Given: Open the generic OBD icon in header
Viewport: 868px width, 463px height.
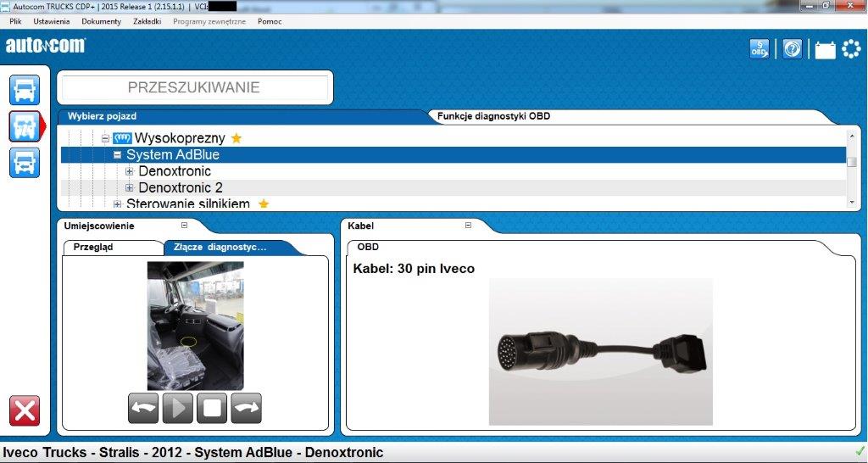Looking at the screenshot, I should click(759, 49).
